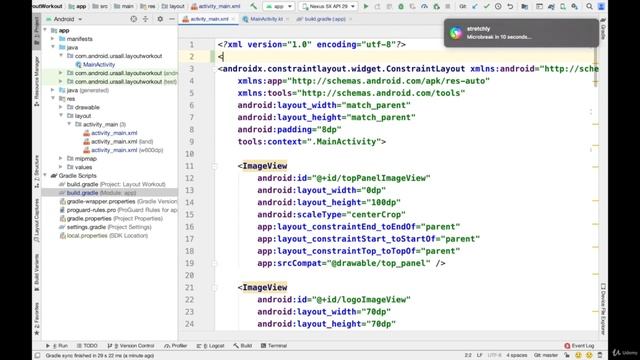640x360 pixels.
Task: Start debugging with the green bug icon
Action: pos(401,7)
